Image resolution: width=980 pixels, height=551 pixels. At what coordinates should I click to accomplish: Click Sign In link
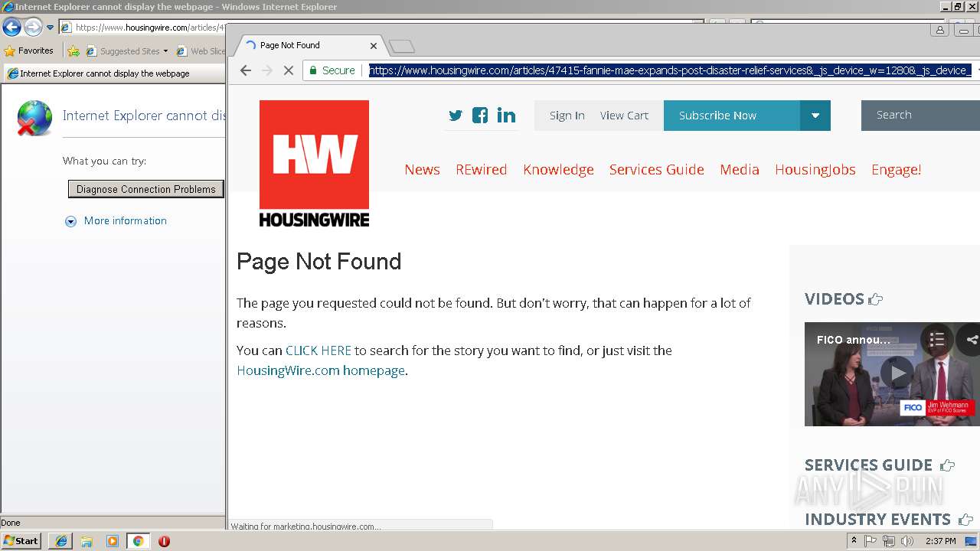tap(567, 116)
